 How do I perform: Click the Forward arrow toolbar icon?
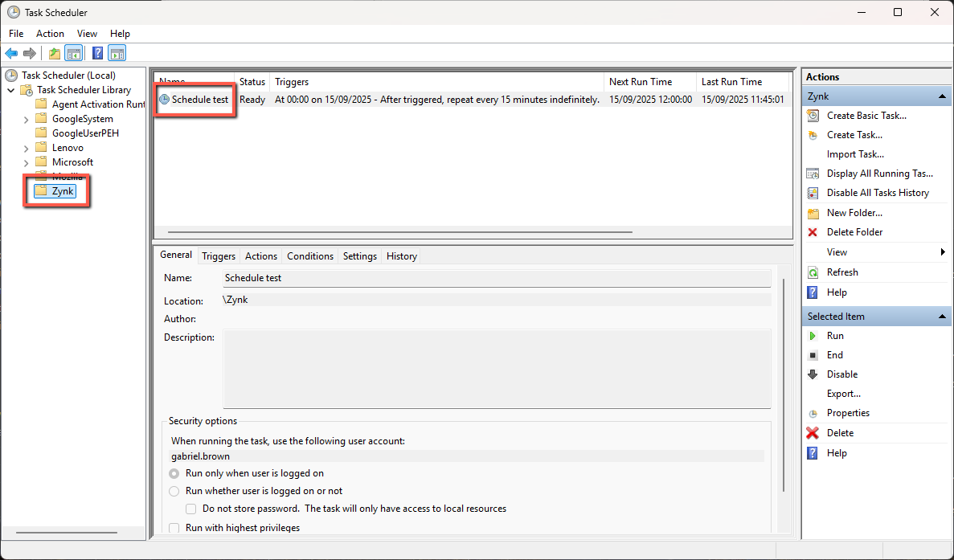point(29,54)
